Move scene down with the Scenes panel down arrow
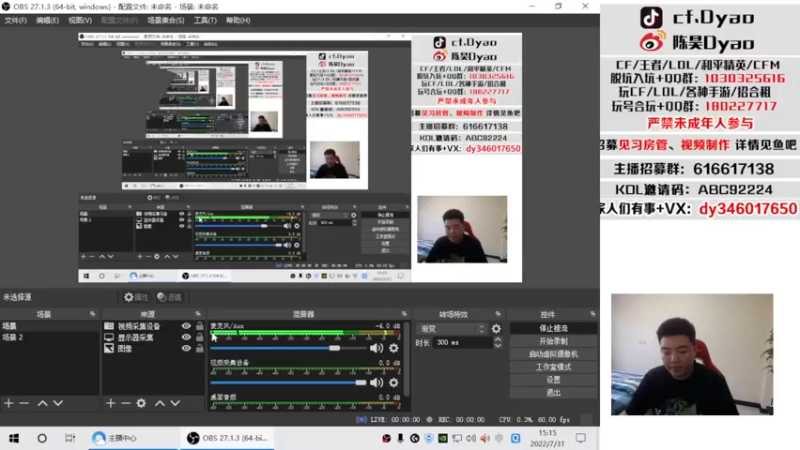Image resolution: width=800 pixels, height=450 pixels. pos(58,403)
